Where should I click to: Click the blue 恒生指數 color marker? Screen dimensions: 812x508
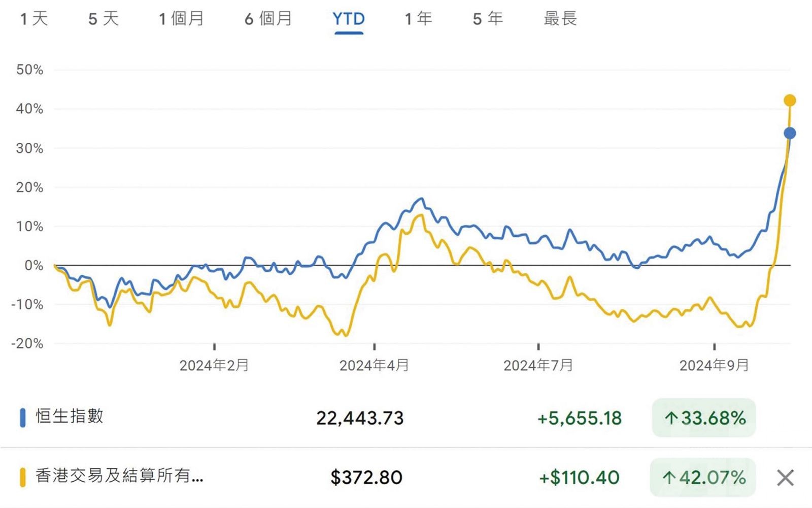pos(22,418)
